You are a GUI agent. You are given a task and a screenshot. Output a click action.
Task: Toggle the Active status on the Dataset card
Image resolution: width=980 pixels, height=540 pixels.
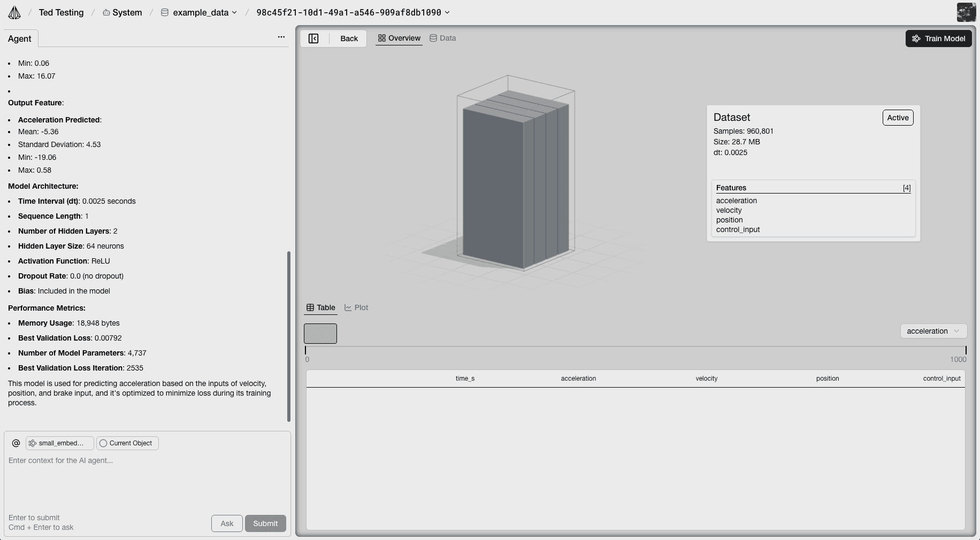pos(897,118)
